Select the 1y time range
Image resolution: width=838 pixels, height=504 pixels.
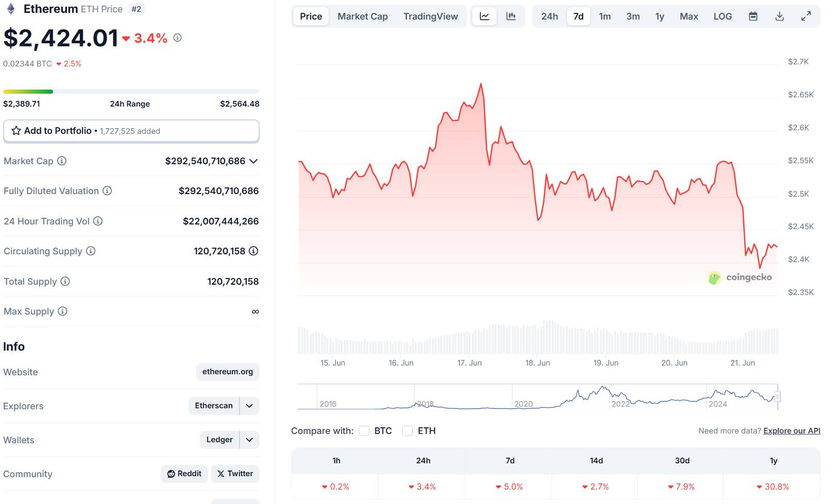(660, 16)
